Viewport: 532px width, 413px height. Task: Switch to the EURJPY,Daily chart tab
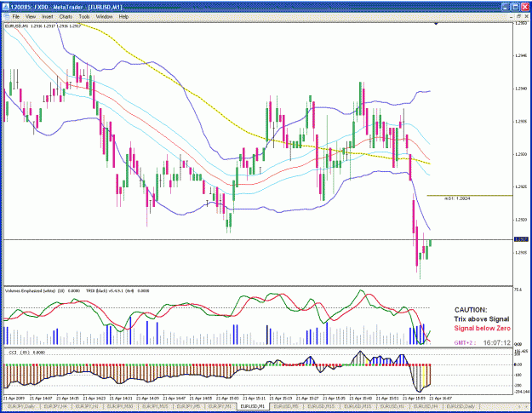21,406
